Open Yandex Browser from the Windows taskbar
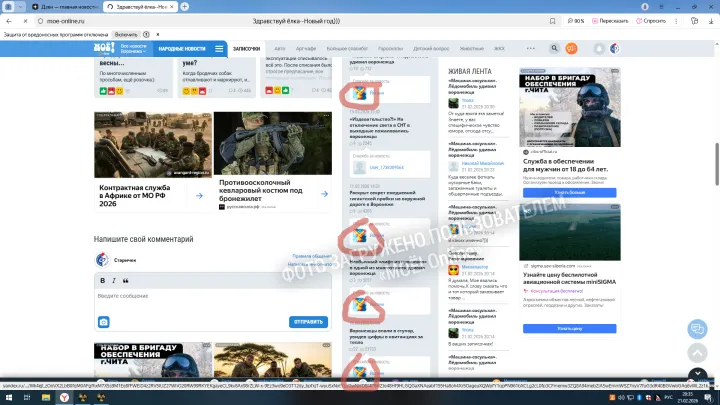This screenshot has width=720, height=405. [64, 397]
